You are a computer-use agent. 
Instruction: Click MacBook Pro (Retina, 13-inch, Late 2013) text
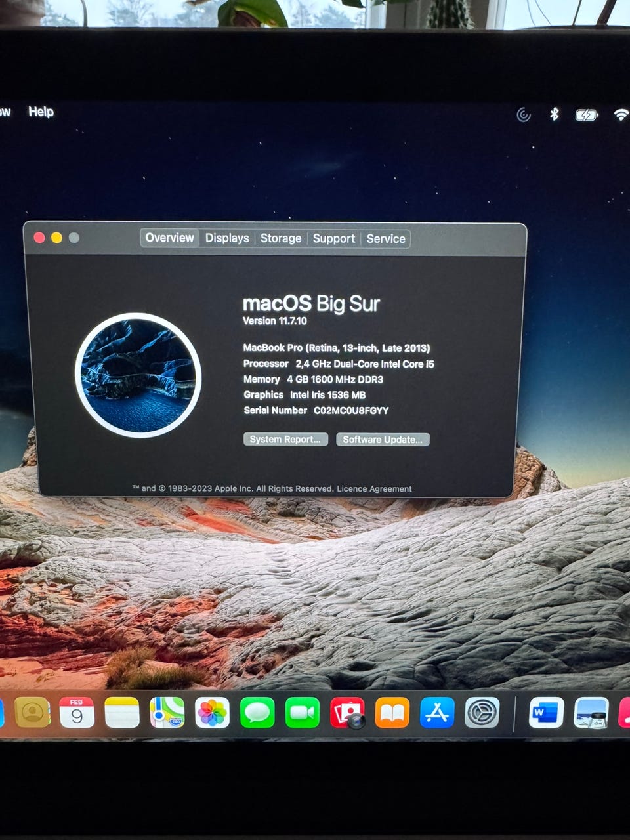point(337,348)
